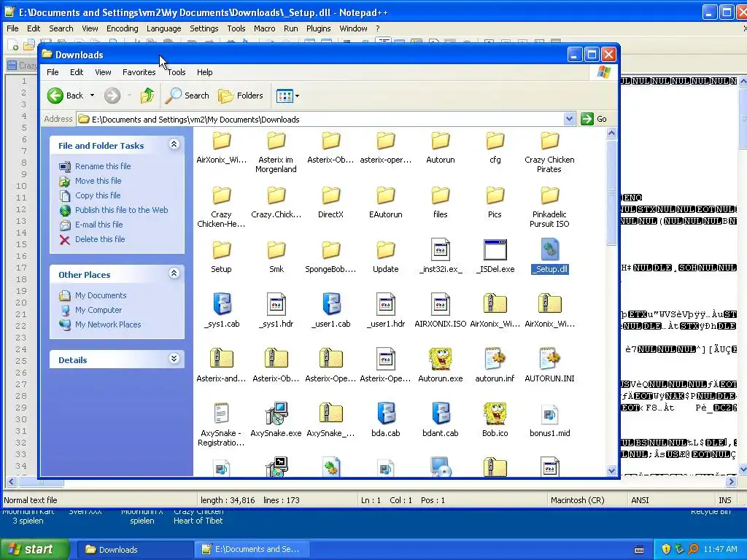Click up arrow of Downloads file list scrollbar
This screenshot has width=747, height=560.
click(x=612, y=134)
